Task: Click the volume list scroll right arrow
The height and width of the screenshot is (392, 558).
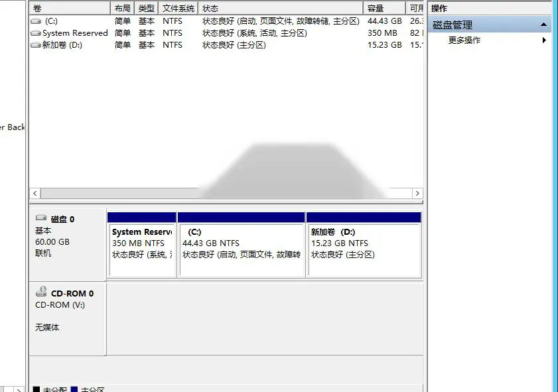Action: coord(417,193)
